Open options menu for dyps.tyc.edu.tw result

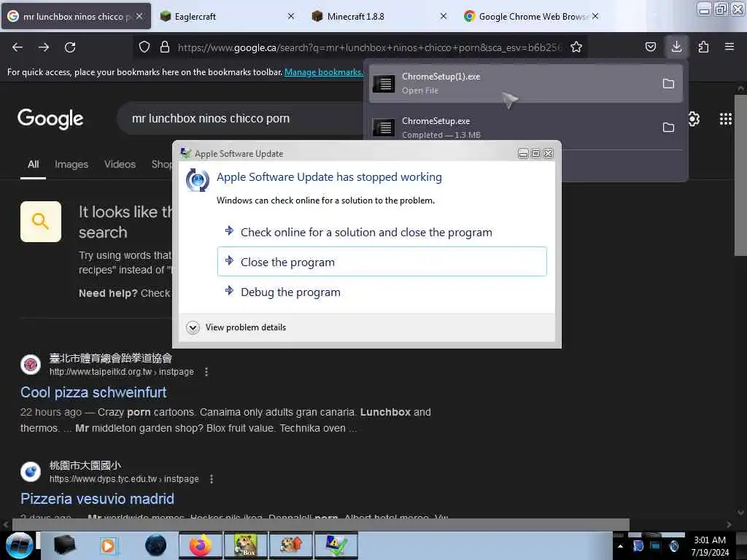(x=212, y=478)
